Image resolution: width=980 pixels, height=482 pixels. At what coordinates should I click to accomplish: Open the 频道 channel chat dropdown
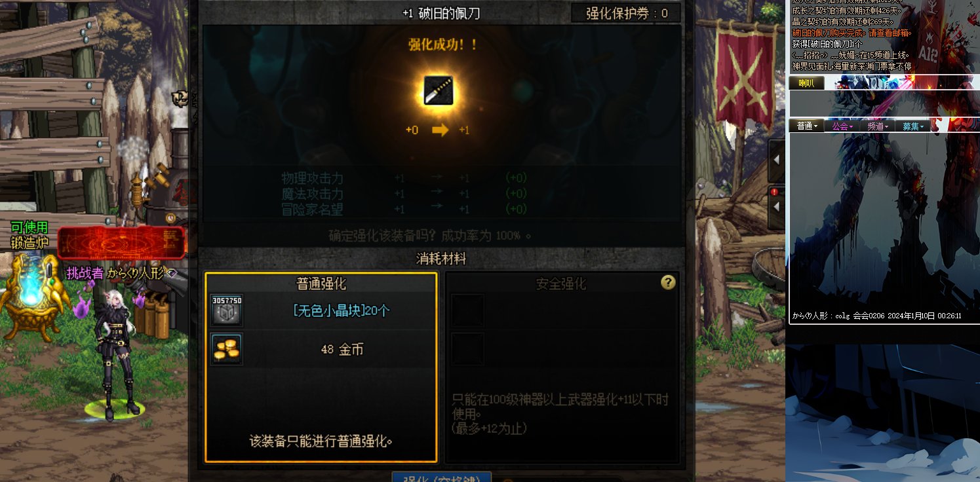pos(878,126)
